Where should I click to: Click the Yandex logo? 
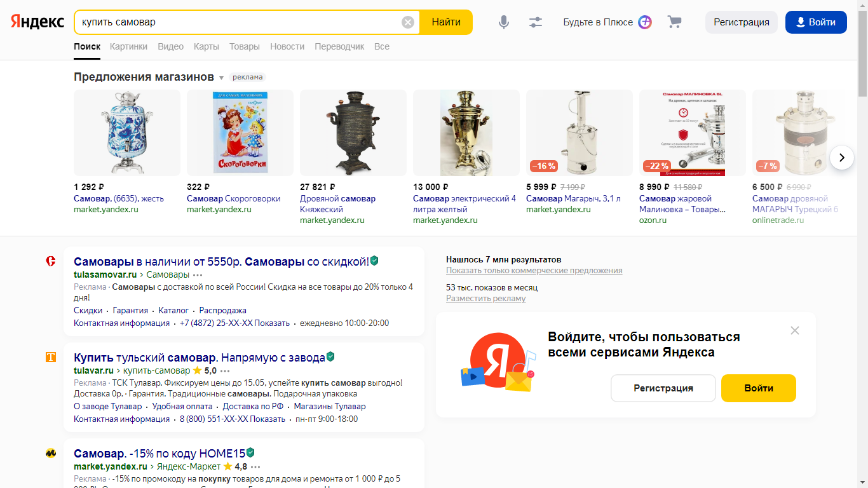[37, 22]
